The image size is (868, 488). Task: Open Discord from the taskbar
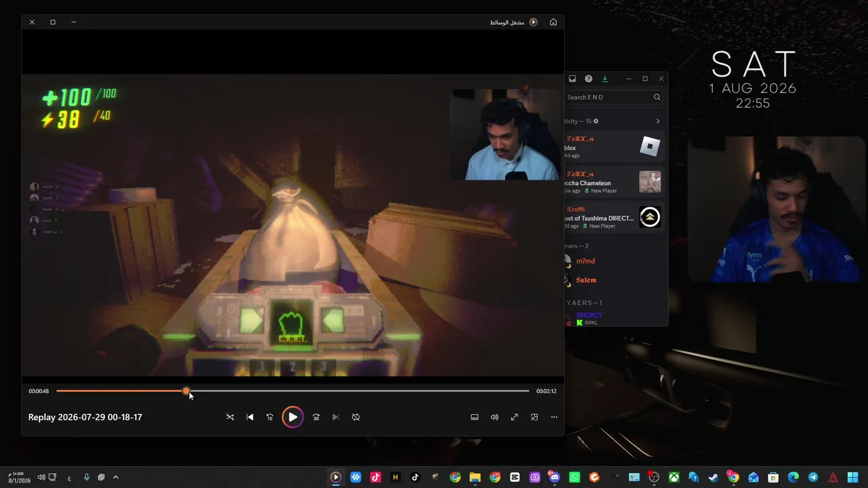(555, 477)
